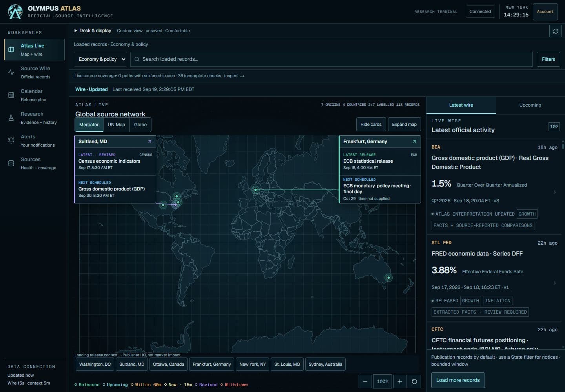Zoom out the map with minus button
The height and width of the screenshot is (392, 565).
365,381
